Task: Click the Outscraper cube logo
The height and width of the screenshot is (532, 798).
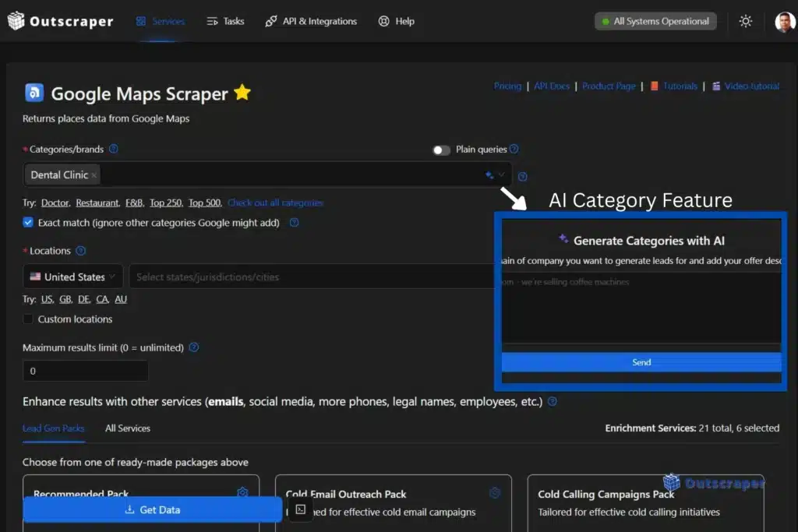Action: click(x=16, y=21)
